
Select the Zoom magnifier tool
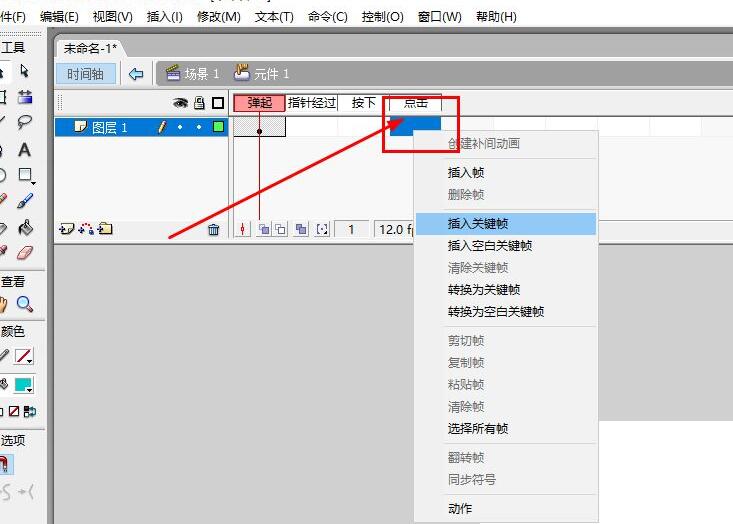[x=24, y=304]
